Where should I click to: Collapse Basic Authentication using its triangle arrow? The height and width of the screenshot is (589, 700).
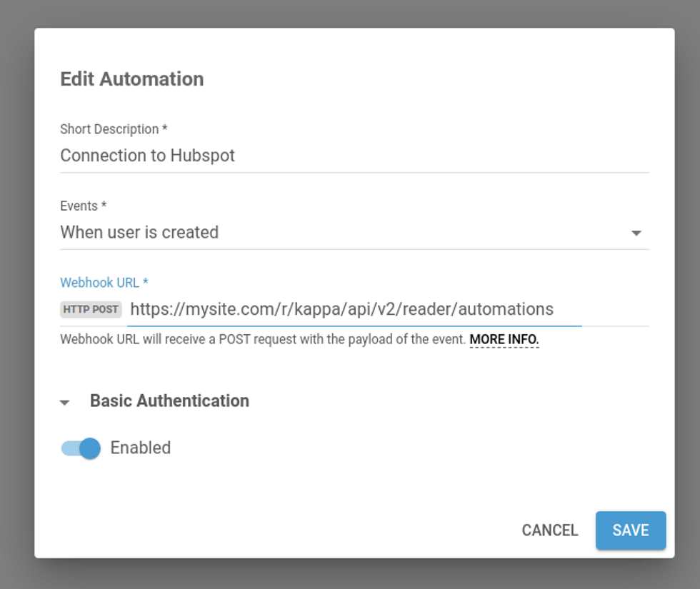point(65,402)
